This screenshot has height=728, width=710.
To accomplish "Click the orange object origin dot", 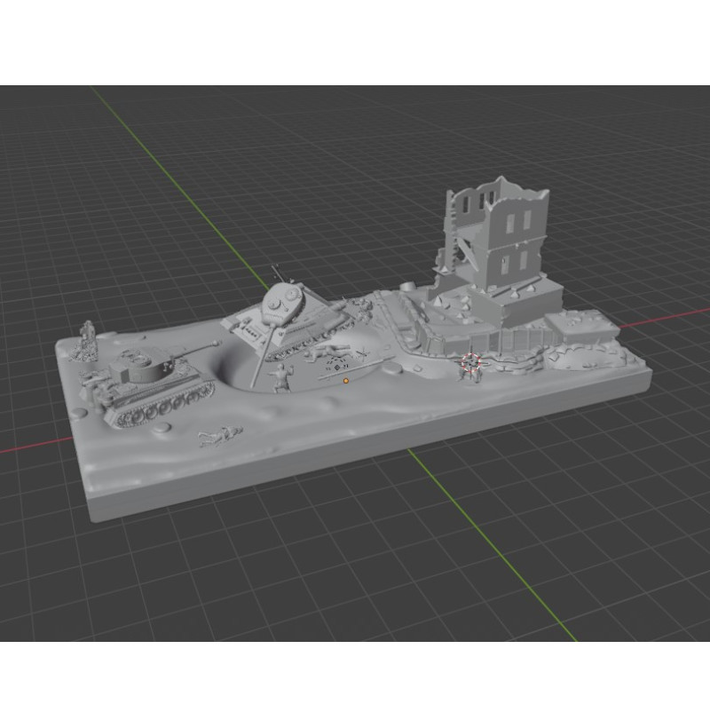I will (x=346, y=381).
